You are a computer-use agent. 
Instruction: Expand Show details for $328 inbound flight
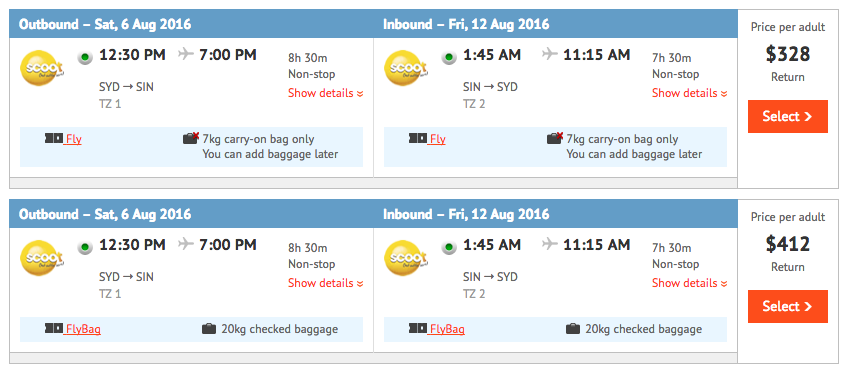(690, 93)
